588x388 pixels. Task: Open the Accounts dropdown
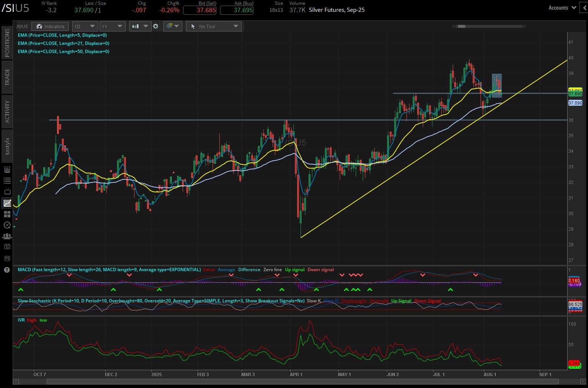pyautogui.click(x=562, y=7)
